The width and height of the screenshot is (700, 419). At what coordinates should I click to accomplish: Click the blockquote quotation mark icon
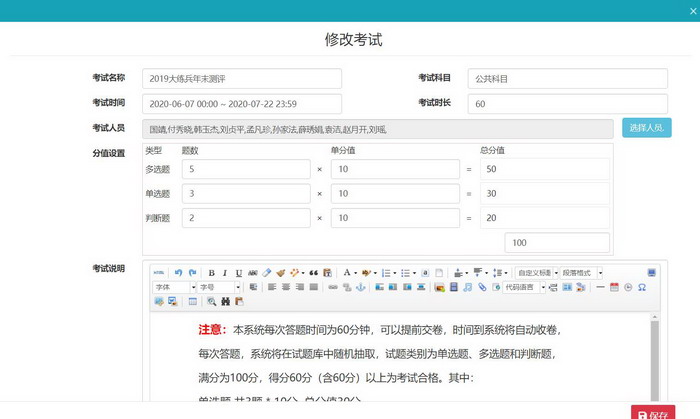tap(313, 272)
